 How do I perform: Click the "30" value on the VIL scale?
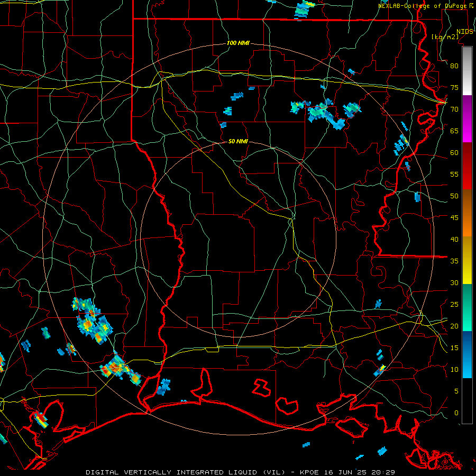click(454, 282)
